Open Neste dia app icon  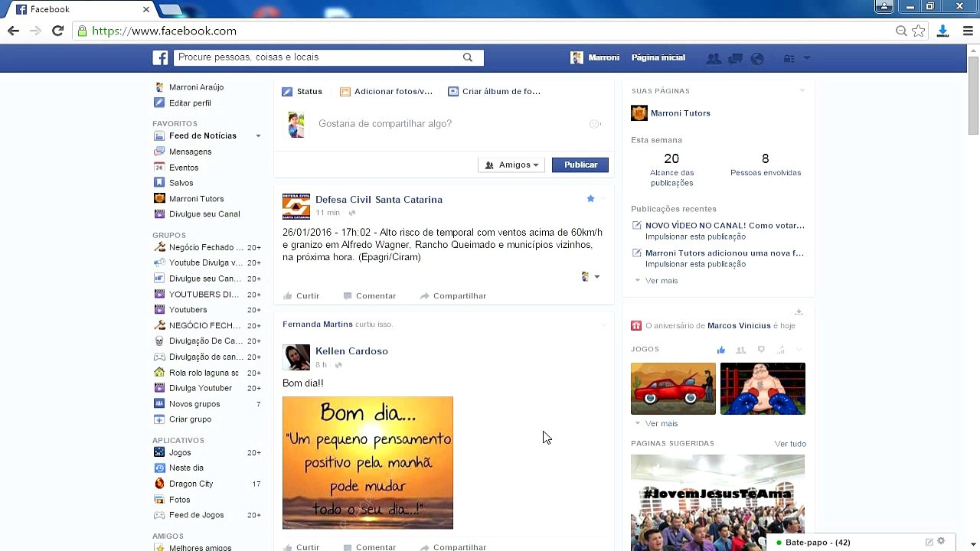point(159,468)
